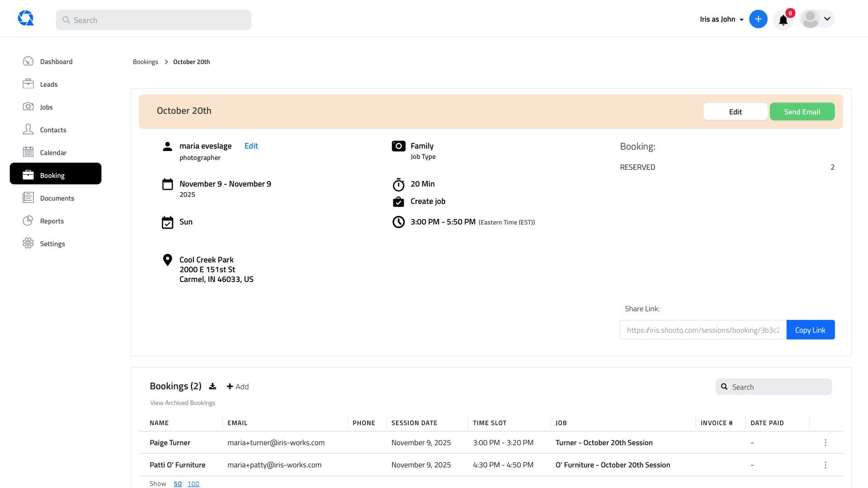
Task: Navigate to Bookings breadcrumb
Action: (x=145, y=62)
